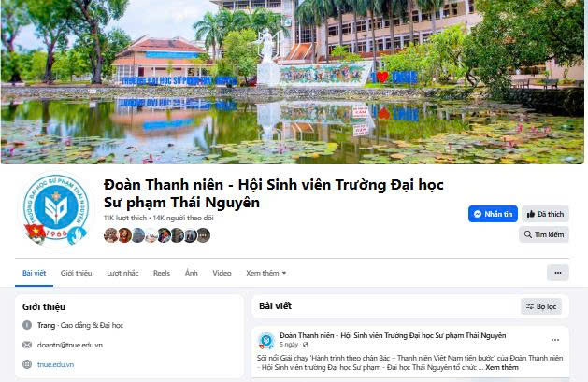
Task: Open the post's three-dots options menu
Action: (x=555, y=340)
